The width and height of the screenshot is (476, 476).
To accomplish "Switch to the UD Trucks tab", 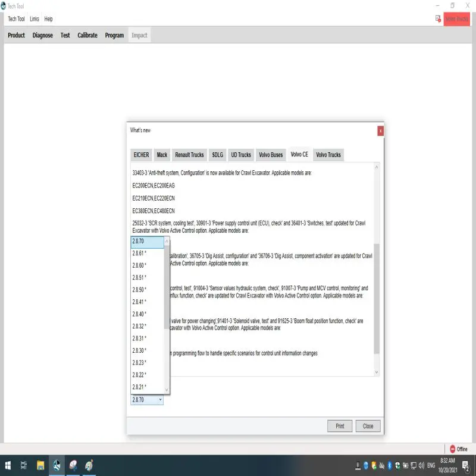I will point(241,155).
